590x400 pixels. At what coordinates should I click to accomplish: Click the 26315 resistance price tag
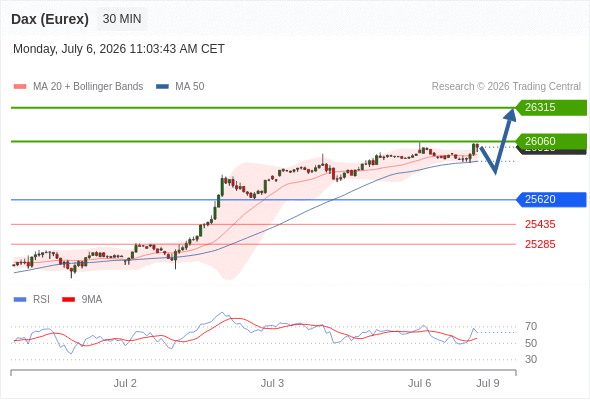[550, 108]
